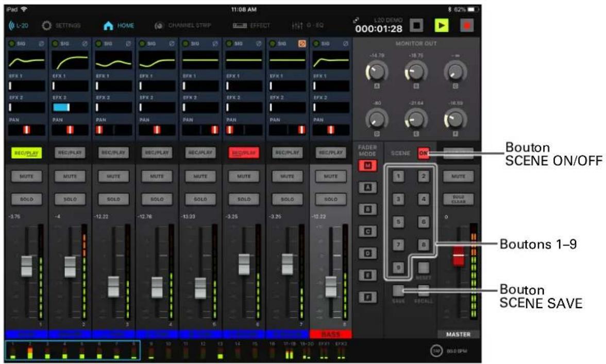Switch to the CHANNEL STRIP view
Screen dimensions: 606x364
(182, 25)
